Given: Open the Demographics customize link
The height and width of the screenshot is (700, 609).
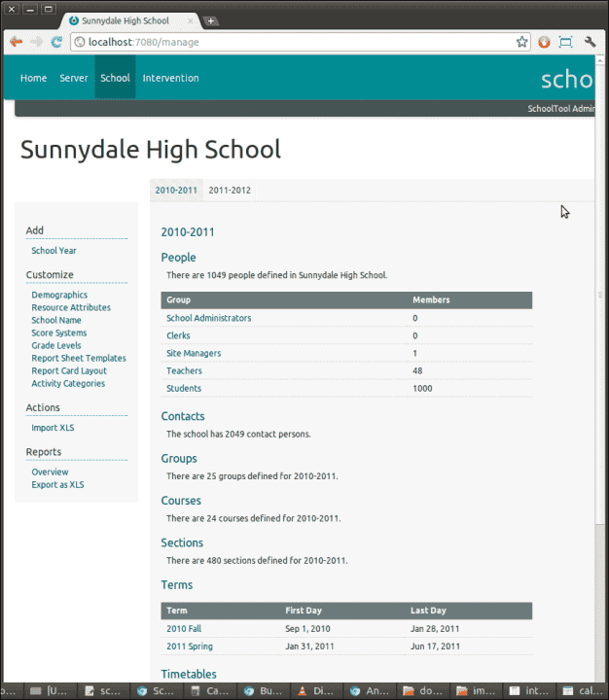Looking at the screenshot, I should 59,295.
